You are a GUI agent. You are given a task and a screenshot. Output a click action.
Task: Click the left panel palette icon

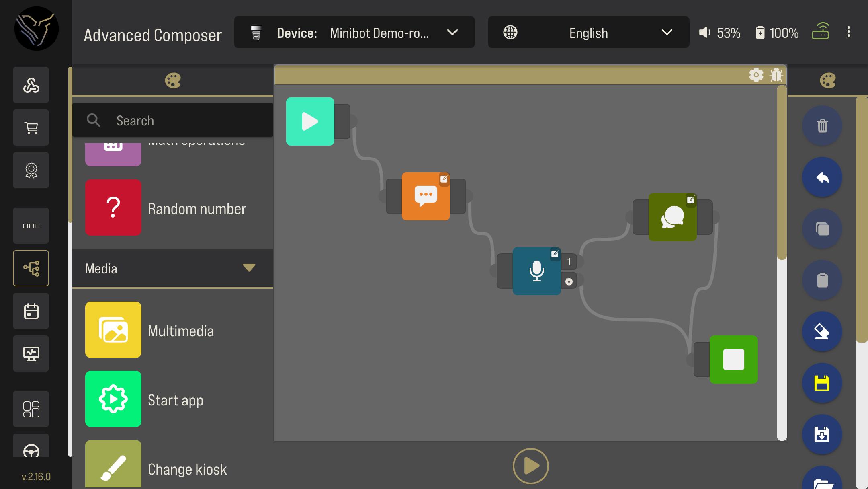point(173,80)
